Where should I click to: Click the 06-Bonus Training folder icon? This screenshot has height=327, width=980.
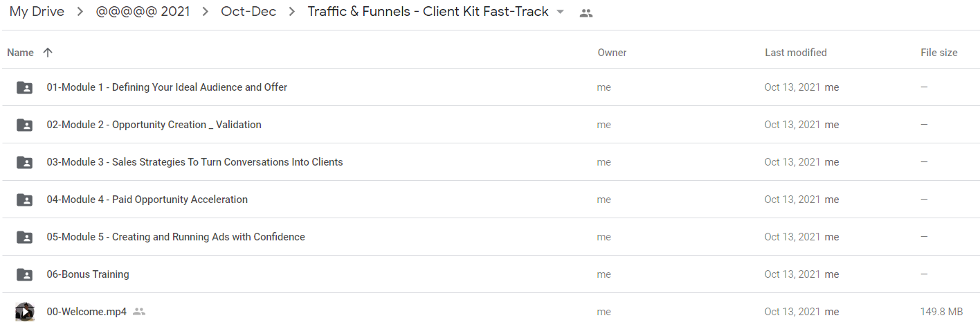[x=24, y=274]
